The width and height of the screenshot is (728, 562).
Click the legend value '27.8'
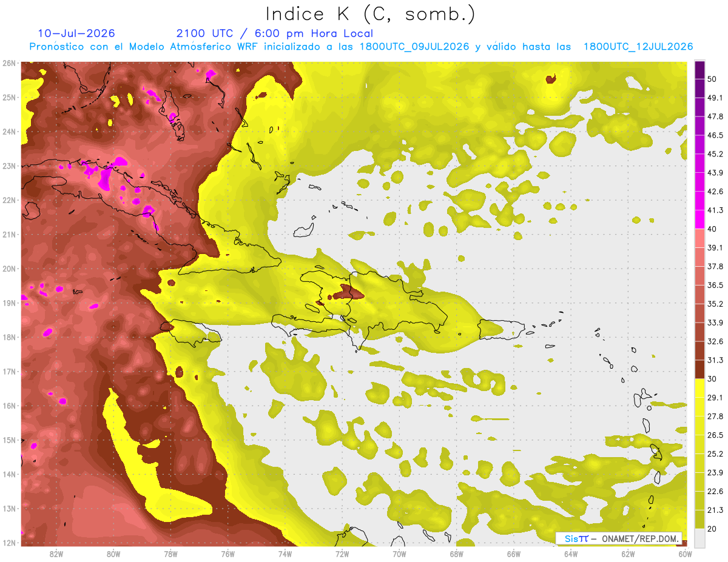click(715, 416)
